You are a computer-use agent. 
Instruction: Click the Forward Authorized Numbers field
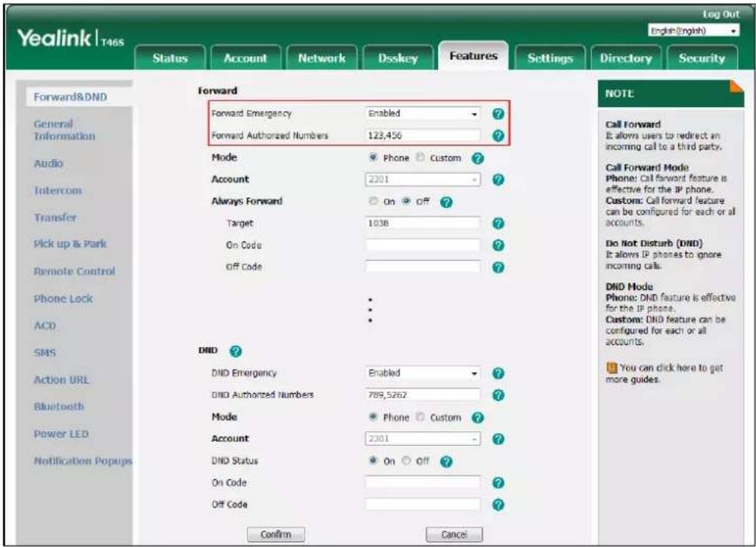pyautogui.click(x=422, y=135)
